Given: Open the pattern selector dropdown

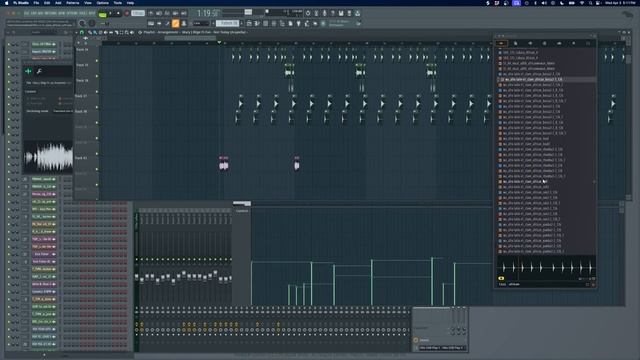Looking at the screenshot, I should point(227,24).
